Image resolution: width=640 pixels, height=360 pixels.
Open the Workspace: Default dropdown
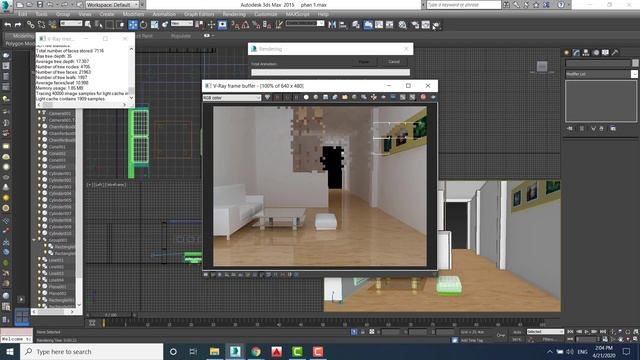point(113,4)
